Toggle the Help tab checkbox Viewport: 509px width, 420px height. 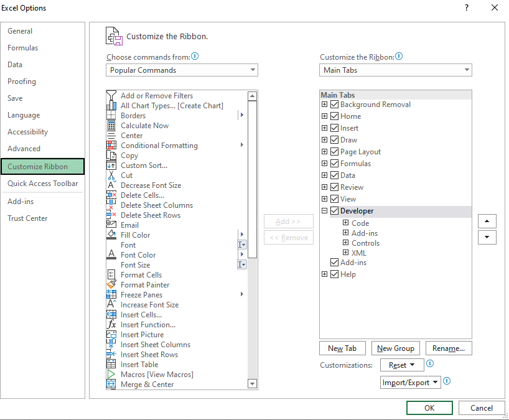[334, 274]
